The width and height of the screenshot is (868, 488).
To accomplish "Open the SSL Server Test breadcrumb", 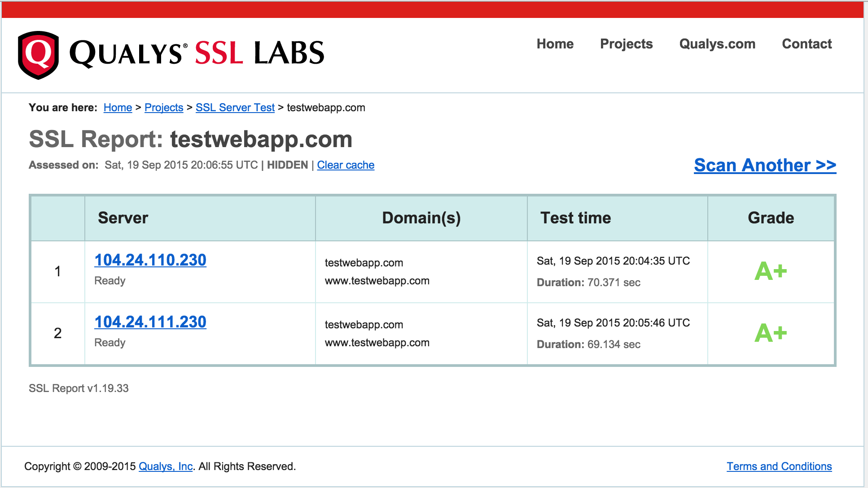I will tap(235, 108).
